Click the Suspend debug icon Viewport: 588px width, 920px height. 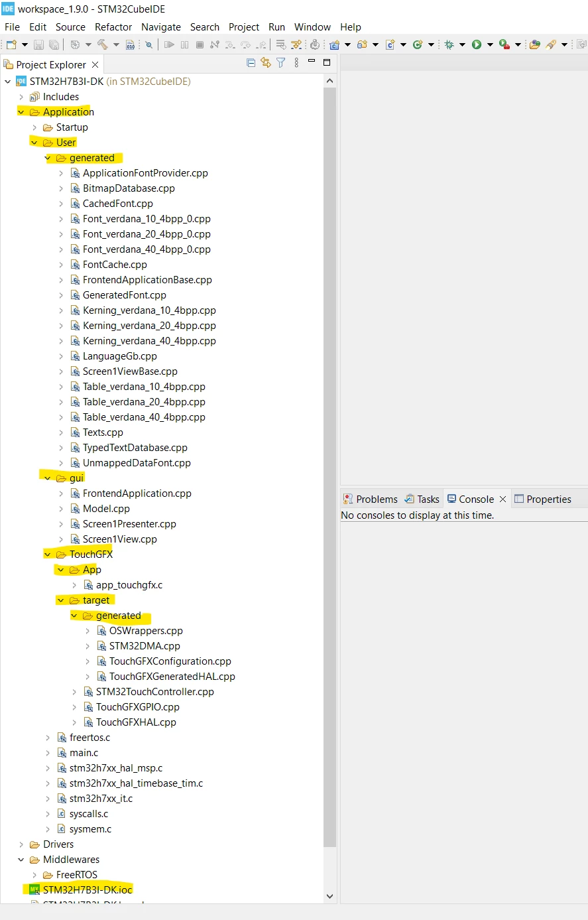tap(185, 44)
